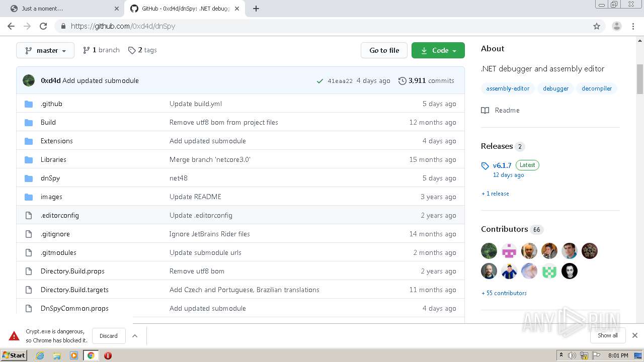Image resolution: width=644 pixels, height=362 pixels.
Task: Open Chrome's three-dot menu
Action: click(633, 26)
